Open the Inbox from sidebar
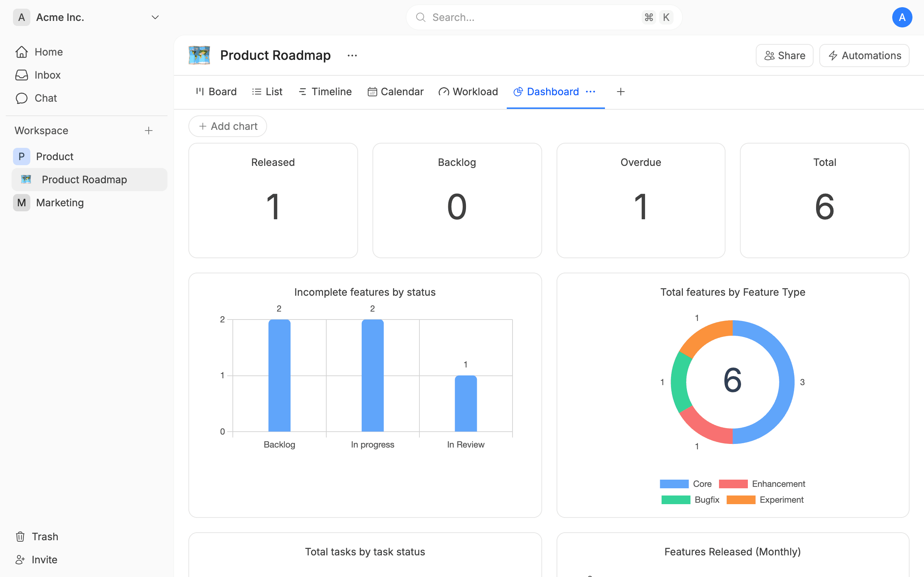Viewport: 924px width, 577px height. pos(47,75)
